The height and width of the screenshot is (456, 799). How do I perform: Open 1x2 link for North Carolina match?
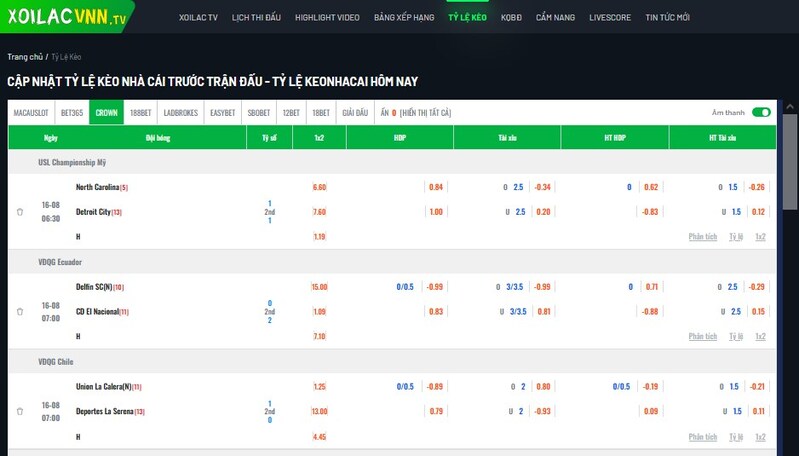point(760,236)
